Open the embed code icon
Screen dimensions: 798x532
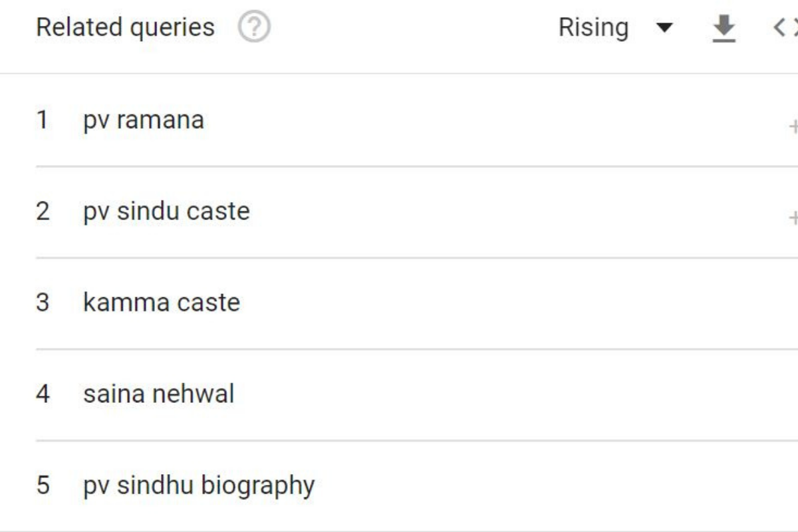[785, 28]
